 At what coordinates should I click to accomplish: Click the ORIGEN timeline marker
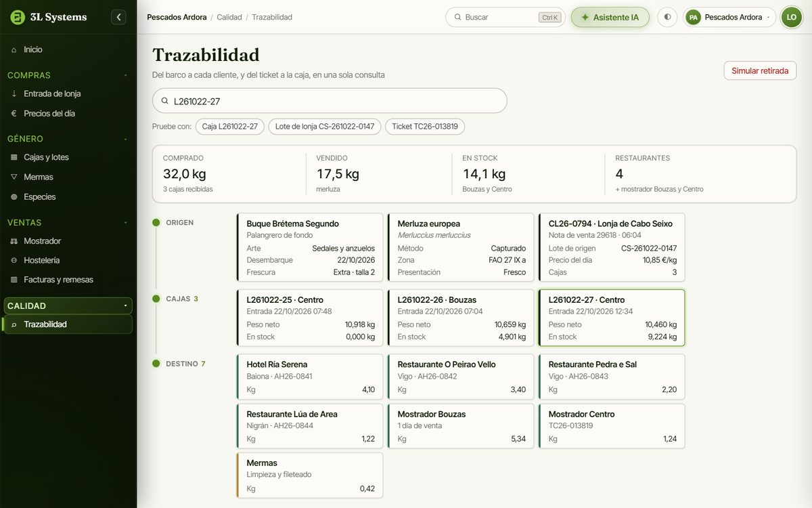tap(156, 222)
